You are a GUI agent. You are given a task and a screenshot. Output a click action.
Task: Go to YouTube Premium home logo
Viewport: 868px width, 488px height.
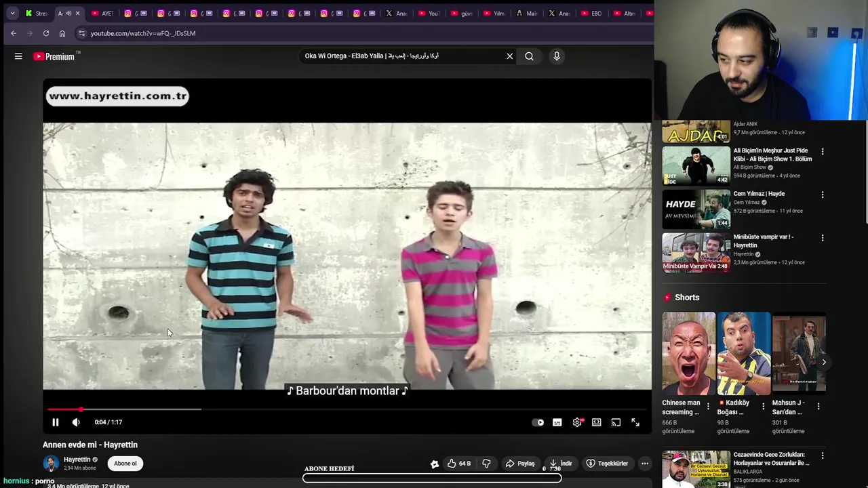point(56,56)
